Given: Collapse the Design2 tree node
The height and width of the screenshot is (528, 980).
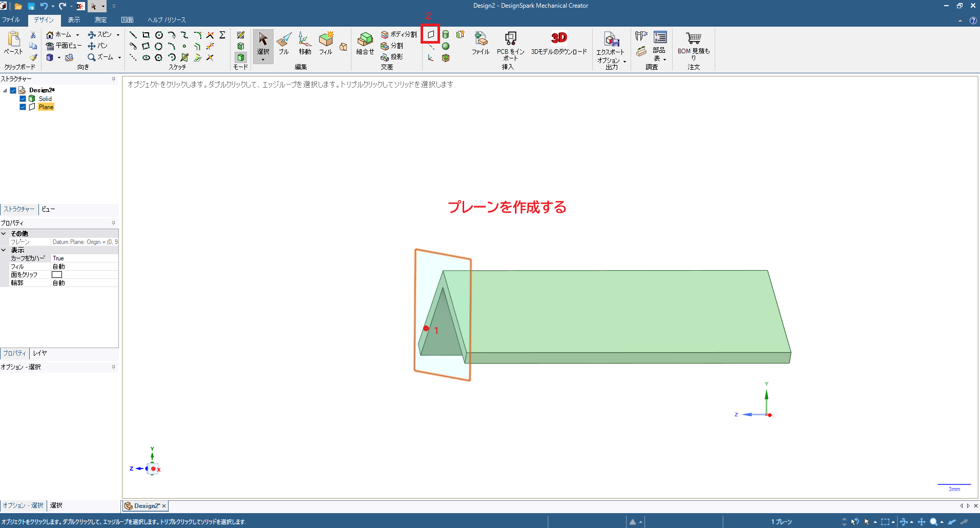Looking at the screenshot, I should [x=5, y=90].
